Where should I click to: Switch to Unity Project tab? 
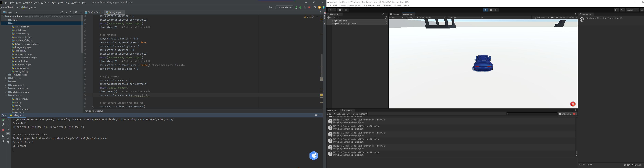pos(332,111)
